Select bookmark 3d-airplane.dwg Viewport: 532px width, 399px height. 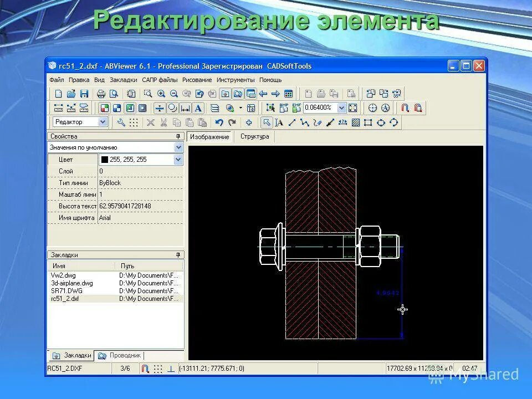tap(72, 283)
